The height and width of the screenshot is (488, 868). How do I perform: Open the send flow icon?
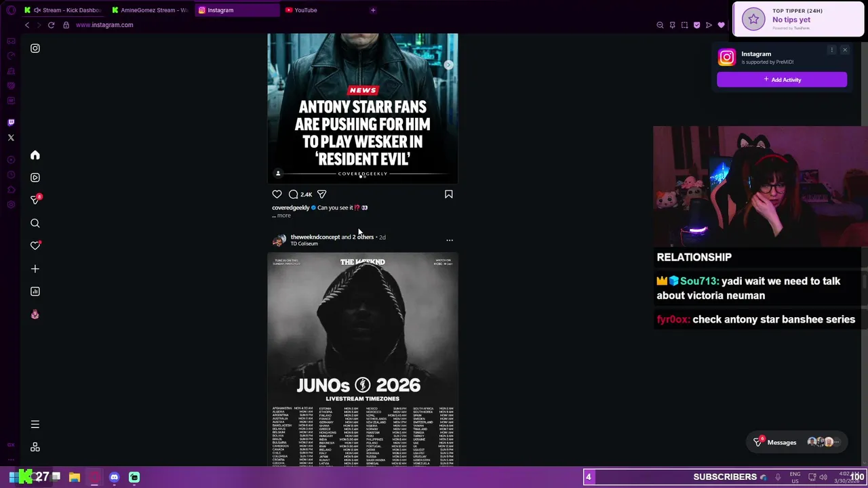point(709,25)
